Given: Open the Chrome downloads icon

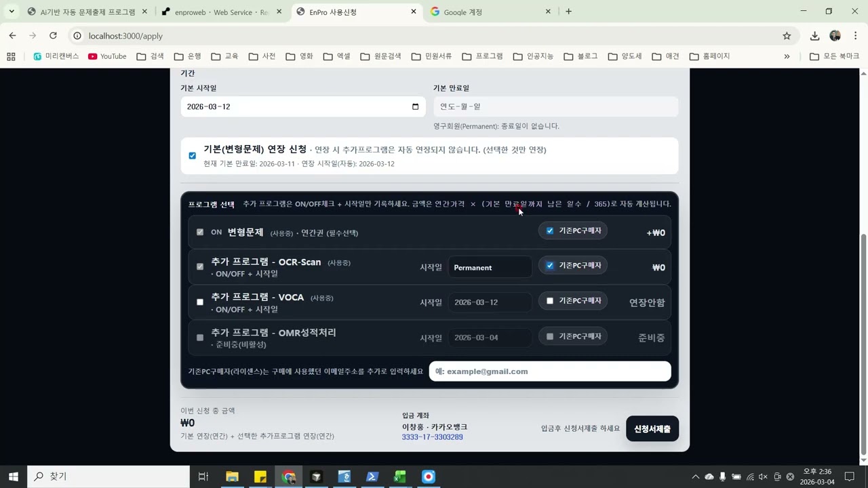Looking at the screenshot, I should [815, 36].
